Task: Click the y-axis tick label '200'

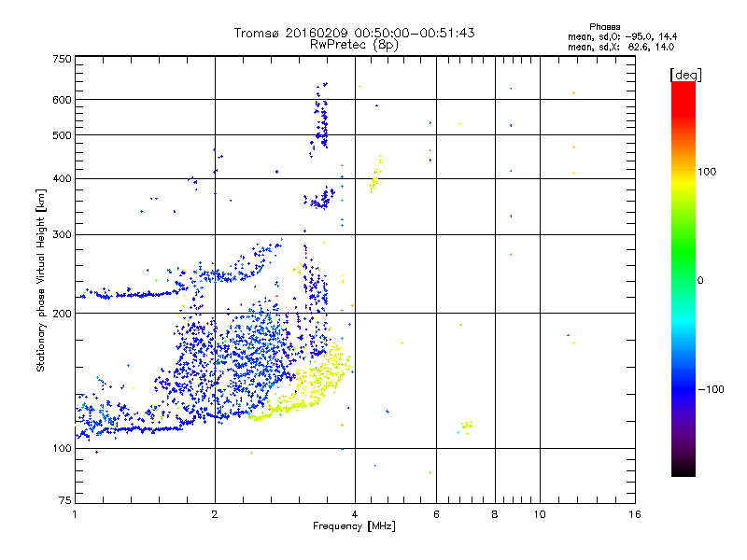Action: click(62, 314)
